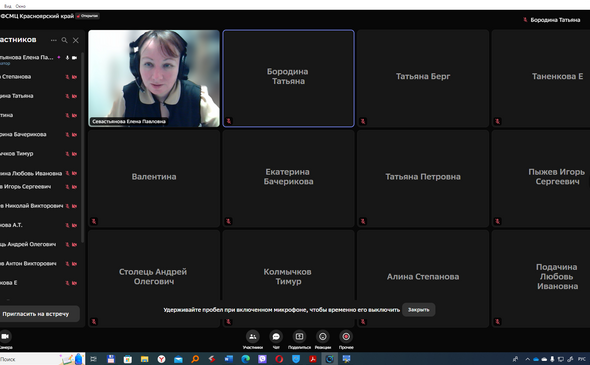Viewport: 590px width, 365px height.
Task: Open the Окно menu
Action: [x=21, y=6]
